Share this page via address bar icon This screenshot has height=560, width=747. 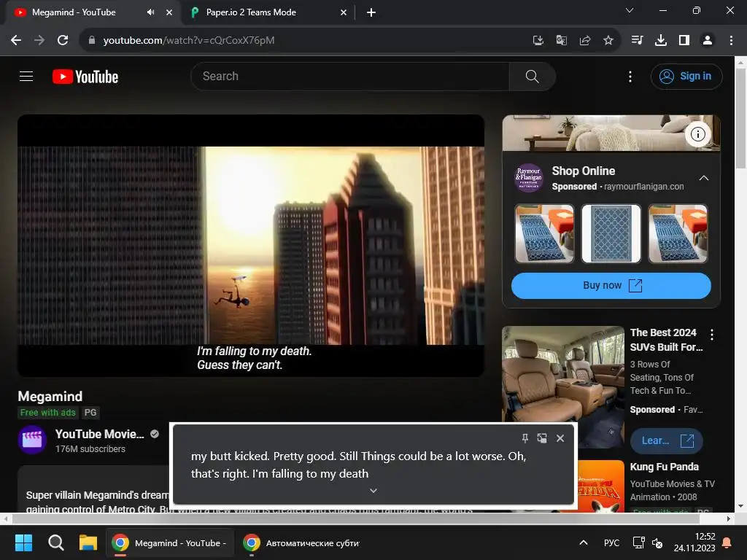[584, 41]
